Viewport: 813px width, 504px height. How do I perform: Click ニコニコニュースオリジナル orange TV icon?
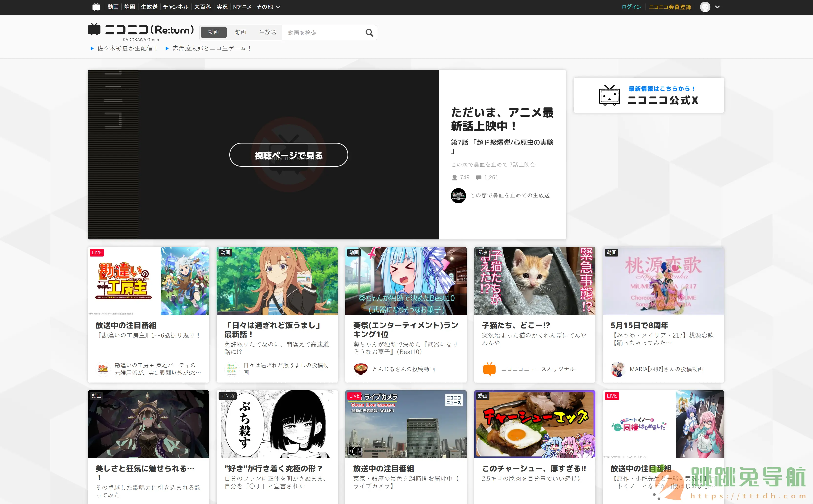click(489, 369)
